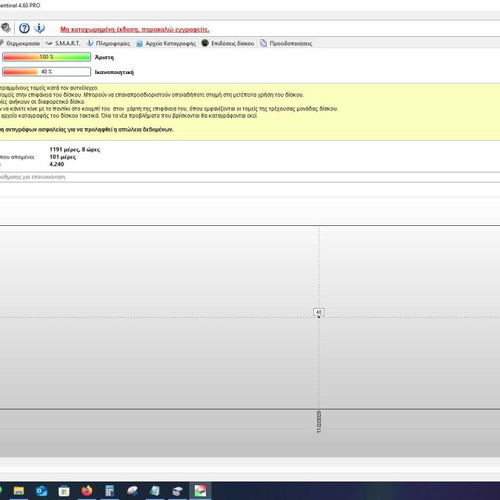The width and height of the screenshot is (500, 500).
Task: Follow the red unregistered version link
Action: pos(135,30)
